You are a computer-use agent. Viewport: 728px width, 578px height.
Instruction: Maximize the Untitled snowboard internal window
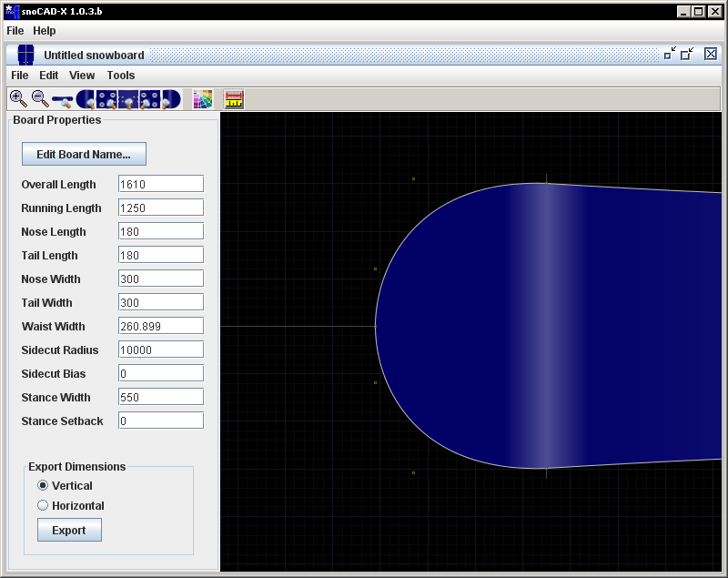687,55
